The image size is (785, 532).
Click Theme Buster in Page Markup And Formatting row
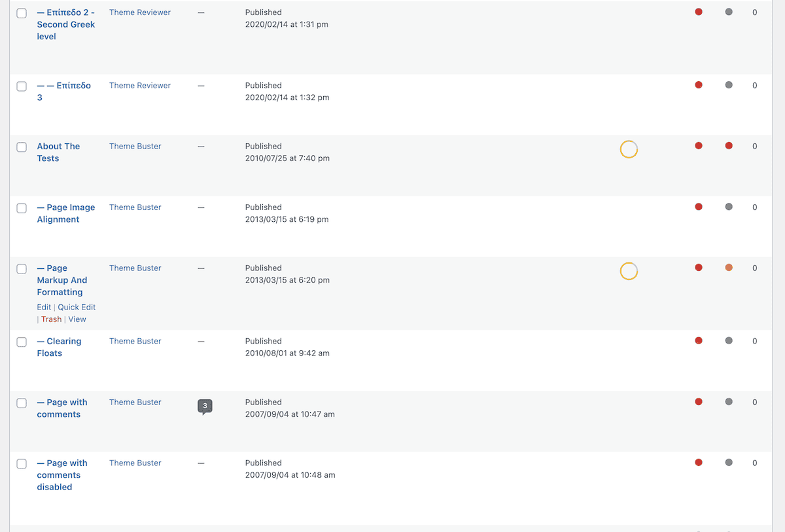[135, 268]
